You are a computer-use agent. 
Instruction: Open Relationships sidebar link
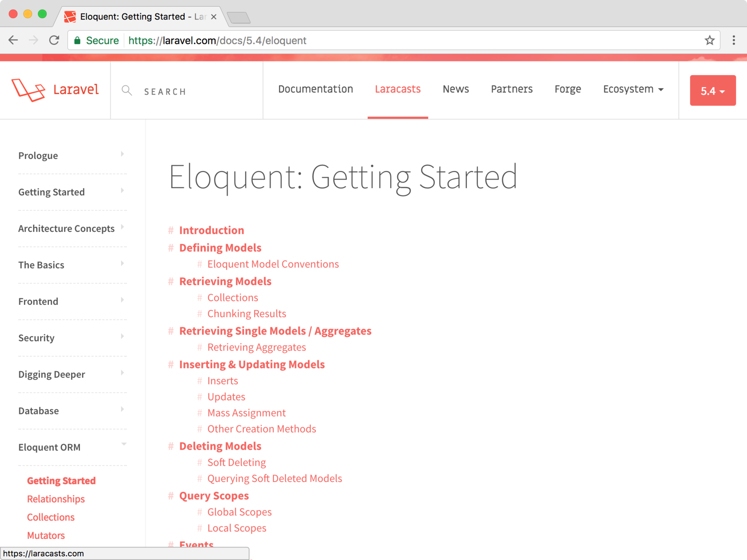(x=56, y=499)
